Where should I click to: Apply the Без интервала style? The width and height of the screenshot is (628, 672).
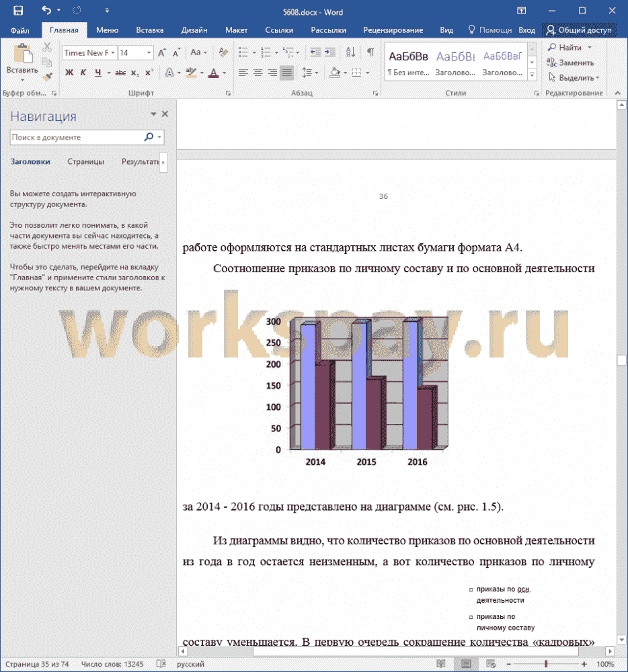point(409,63)
